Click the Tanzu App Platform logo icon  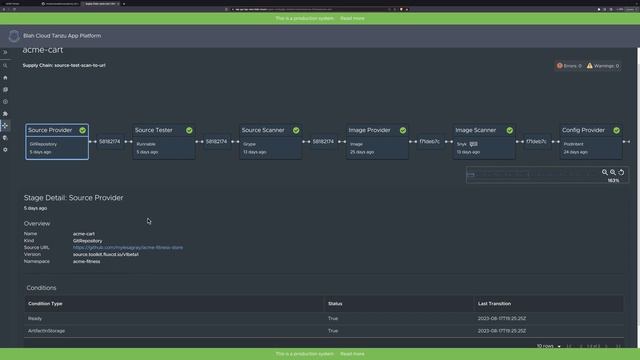point(14,36)
